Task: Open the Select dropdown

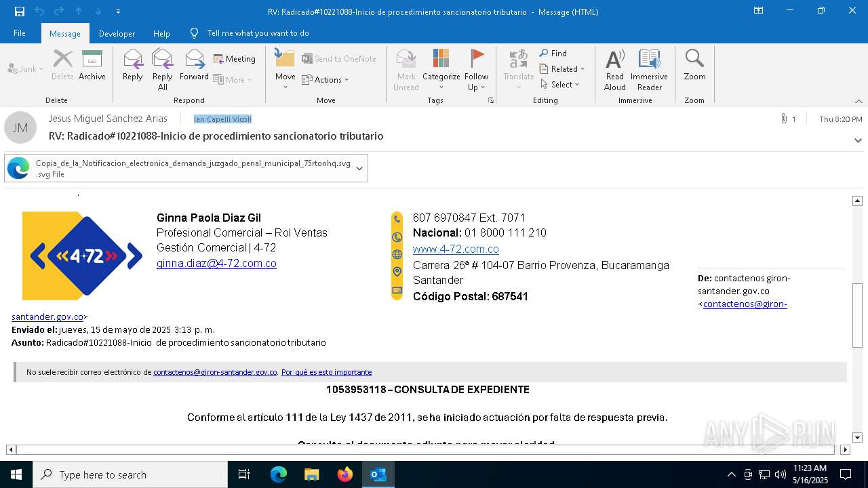Action: 560,84
